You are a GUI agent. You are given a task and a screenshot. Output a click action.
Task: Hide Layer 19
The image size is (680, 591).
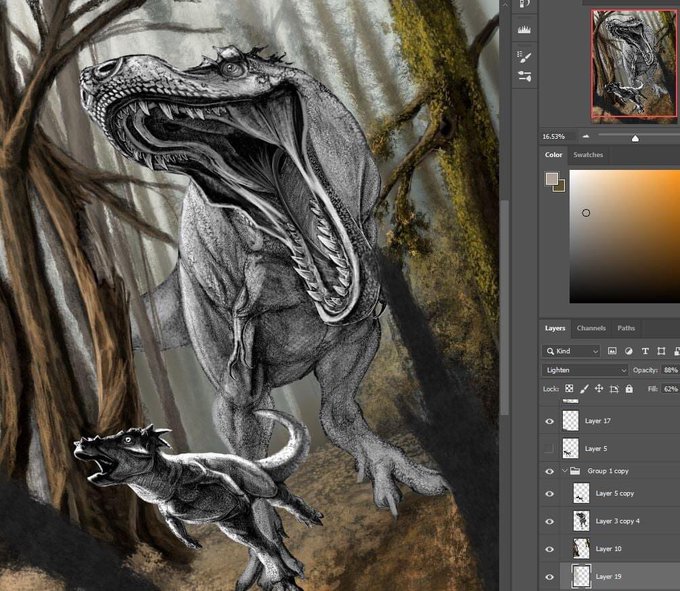pyautogui.click(x=549, y=577)
